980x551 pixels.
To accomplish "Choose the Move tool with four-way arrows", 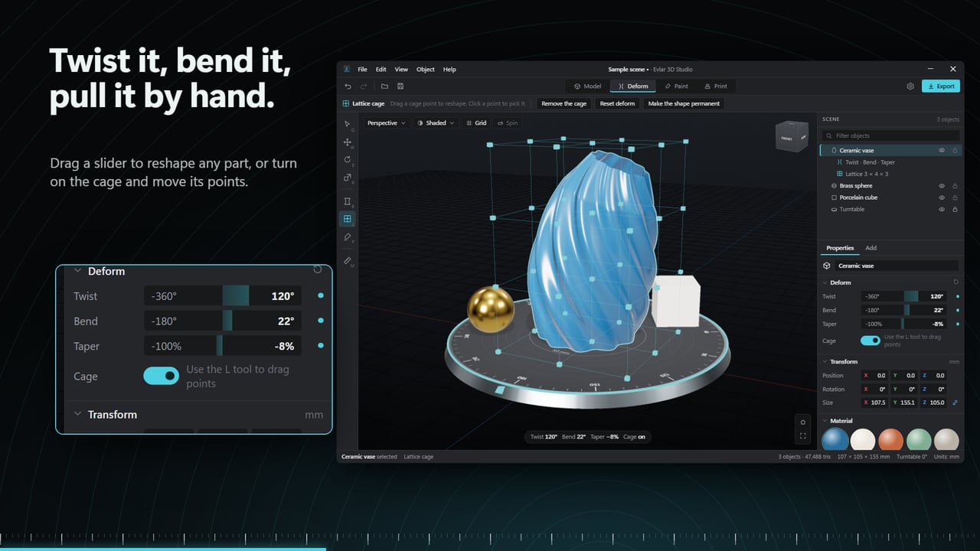I will pyautogui.click(x=348, y=142).
